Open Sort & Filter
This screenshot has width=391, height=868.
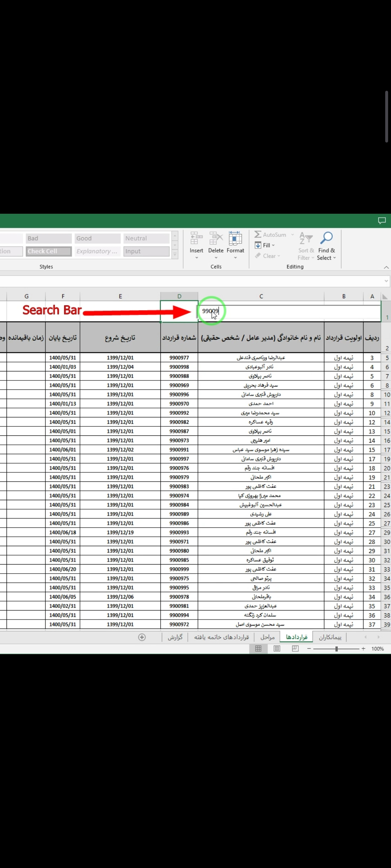coord(306,246)
